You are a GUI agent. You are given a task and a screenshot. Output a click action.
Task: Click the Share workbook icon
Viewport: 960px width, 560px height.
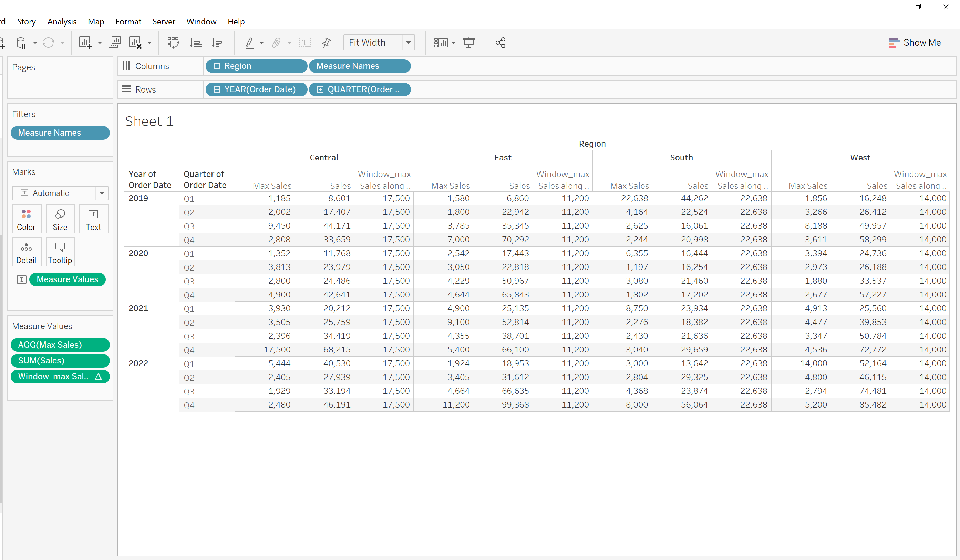click(x=500, y=43)
